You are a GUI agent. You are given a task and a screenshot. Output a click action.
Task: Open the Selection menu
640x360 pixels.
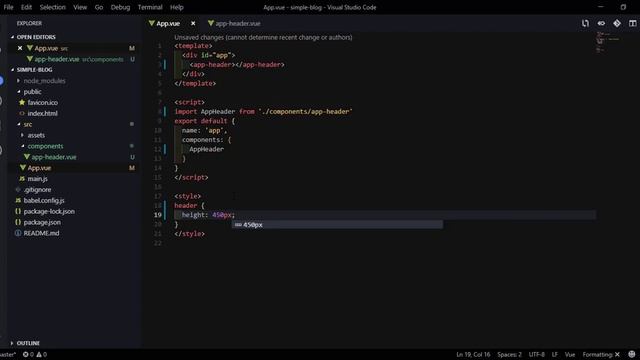(52, 7)
